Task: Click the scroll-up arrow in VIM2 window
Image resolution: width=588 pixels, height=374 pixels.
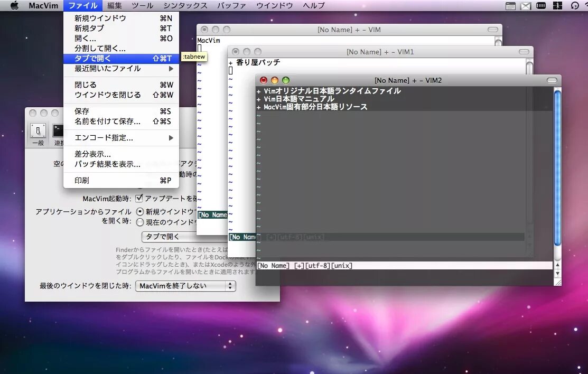Action: pos(558,265)
